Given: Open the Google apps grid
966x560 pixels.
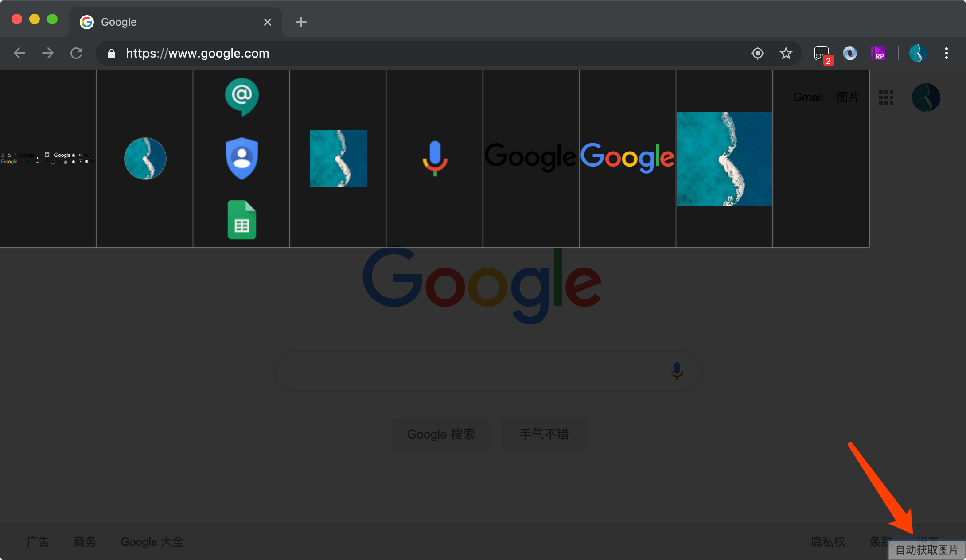Looking at the screenshot, I should tap(886, 97).
